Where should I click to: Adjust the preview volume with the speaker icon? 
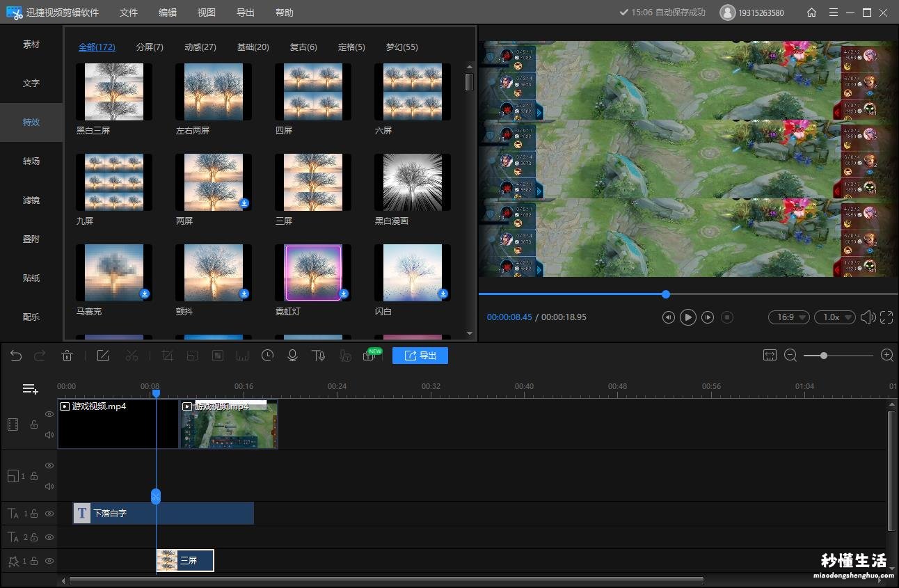point(868,317)
